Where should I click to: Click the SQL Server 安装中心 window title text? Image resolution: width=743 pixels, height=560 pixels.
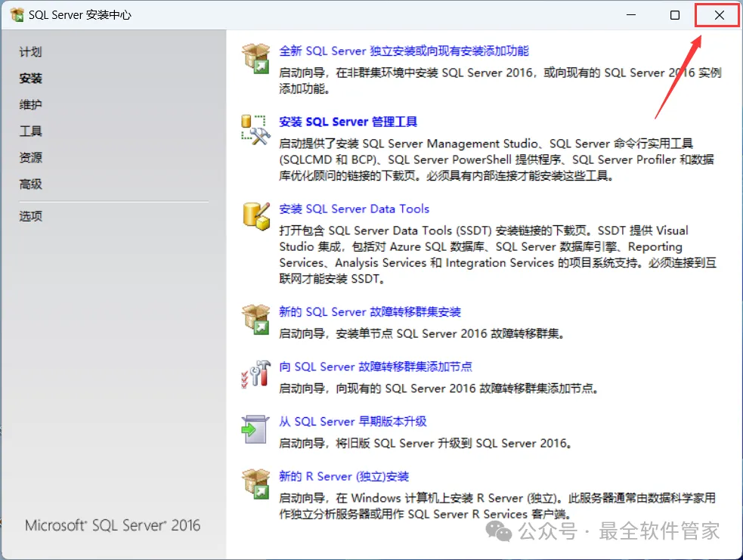click(80, 14)
